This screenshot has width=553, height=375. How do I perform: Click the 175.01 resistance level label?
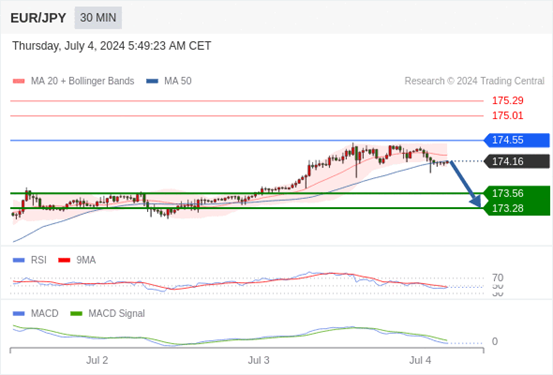tap(508, 116)
